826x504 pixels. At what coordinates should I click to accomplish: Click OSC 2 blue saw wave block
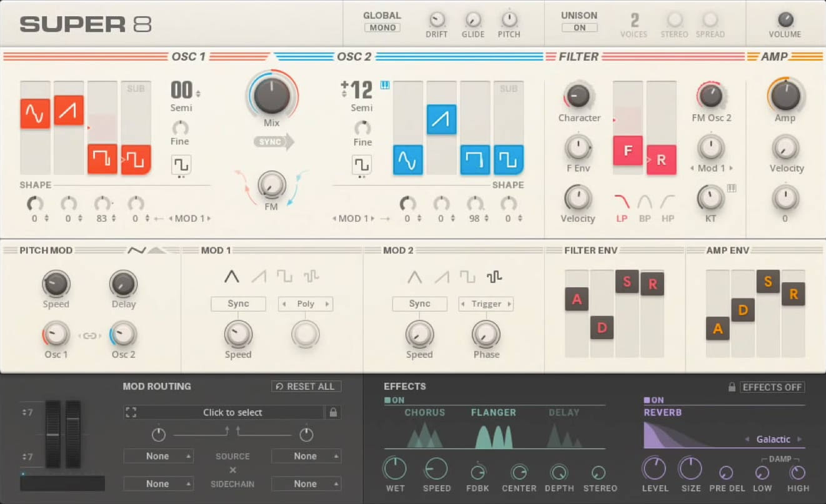[442, 119]
